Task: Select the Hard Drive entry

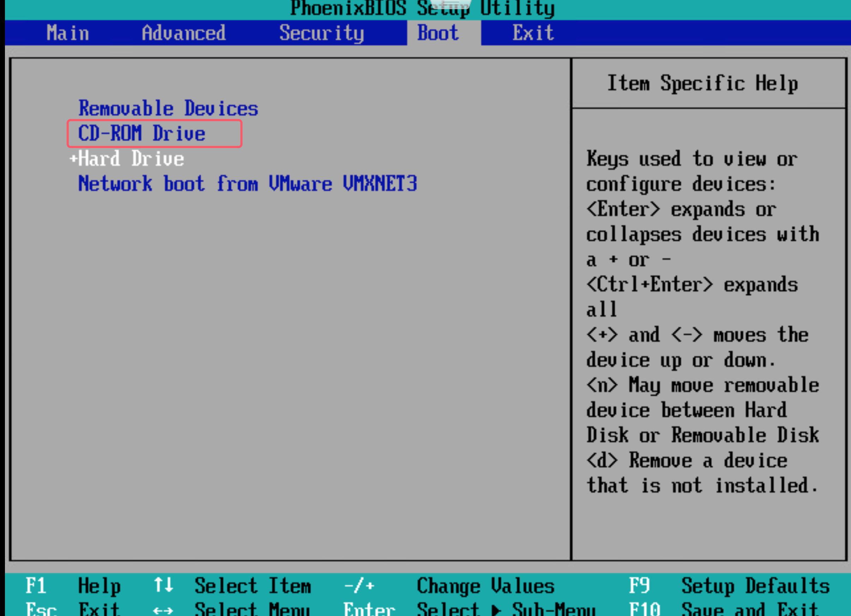Action: tap(131, 159)
